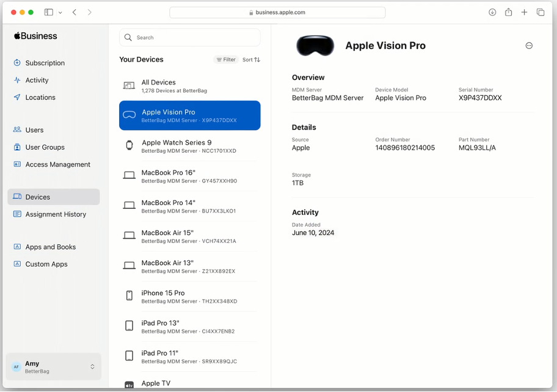Click order number 140896180214005
The image size is (557, 392).
coord(405,148)
